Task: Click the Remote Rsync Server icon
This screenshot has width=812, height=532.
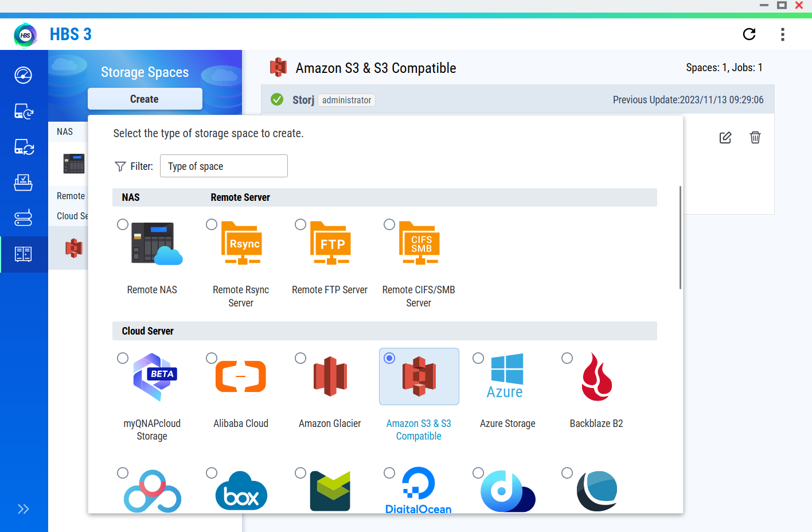Action: [241, 243]
